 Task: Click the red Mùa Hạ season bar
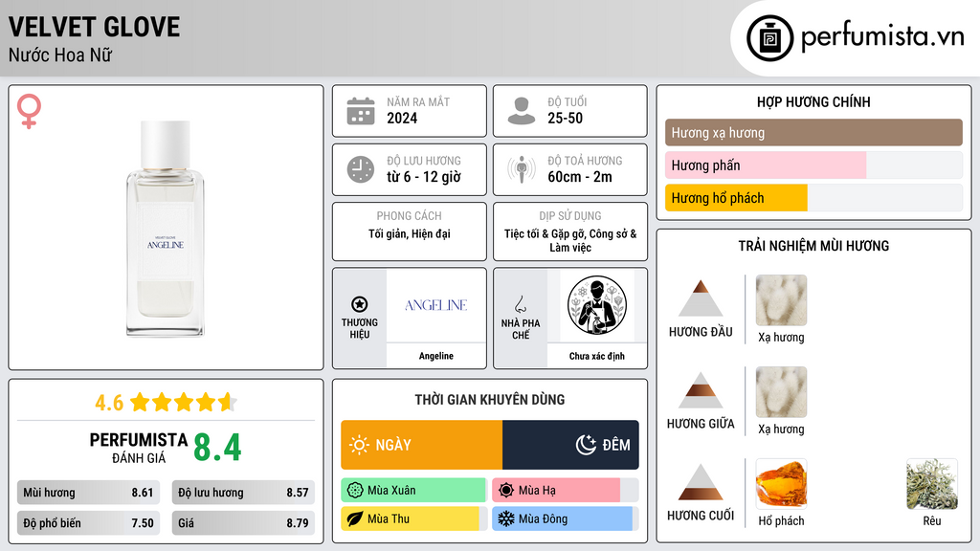[556, 491]
